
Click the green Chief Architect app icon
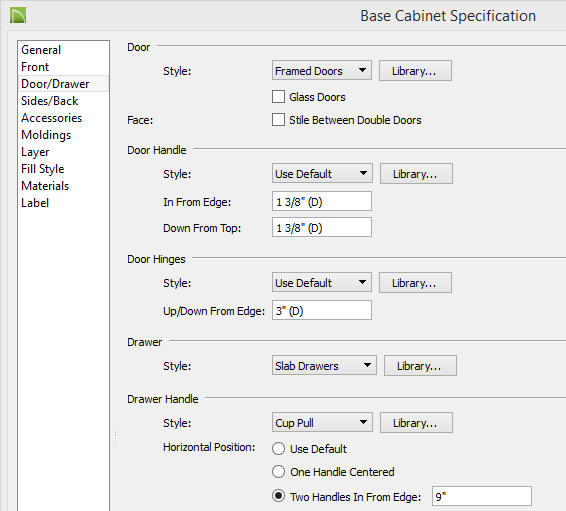point(18,16)
